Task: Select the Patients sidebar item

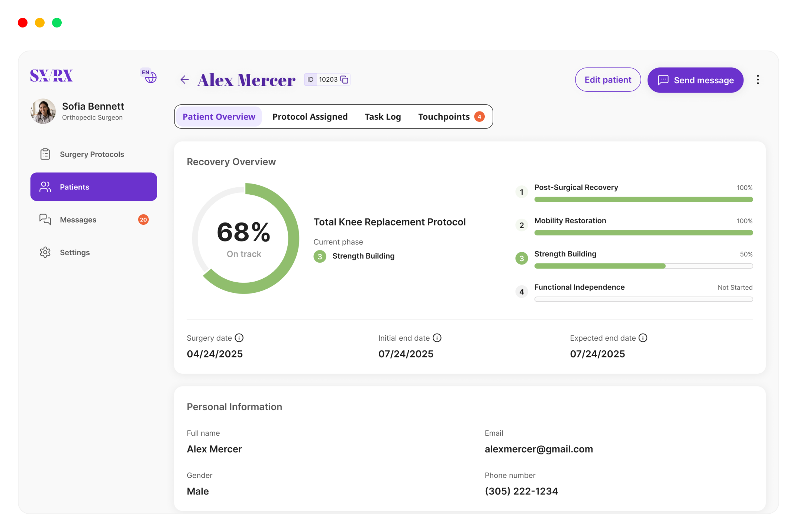Action: (x=94, y=187)
